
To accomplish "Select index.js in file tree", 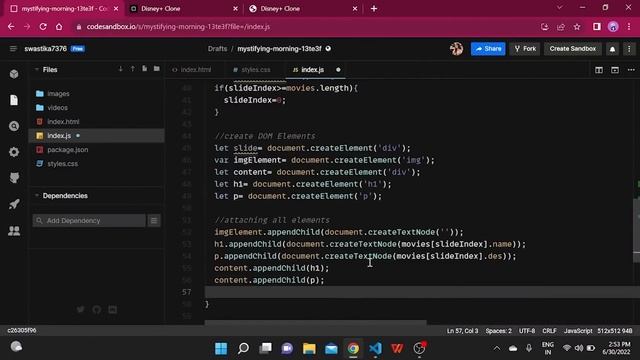I will pyautogui.click(x=96, y=136).
